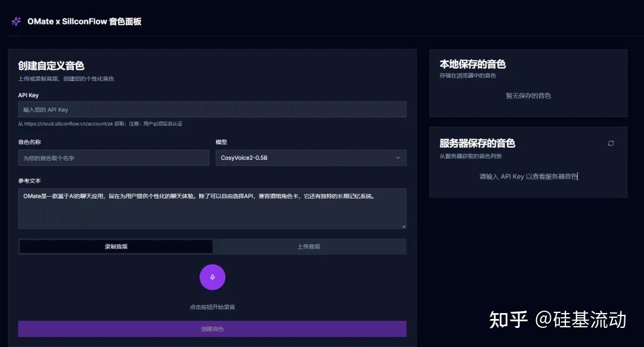Click the purple sparkle OMate logo icon
This screenshot has height=347, width=644.
[16, 21]
